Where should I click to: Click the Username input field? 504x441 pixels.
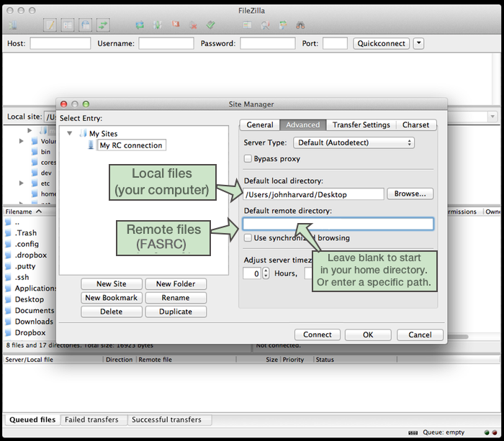click(166, 43)
